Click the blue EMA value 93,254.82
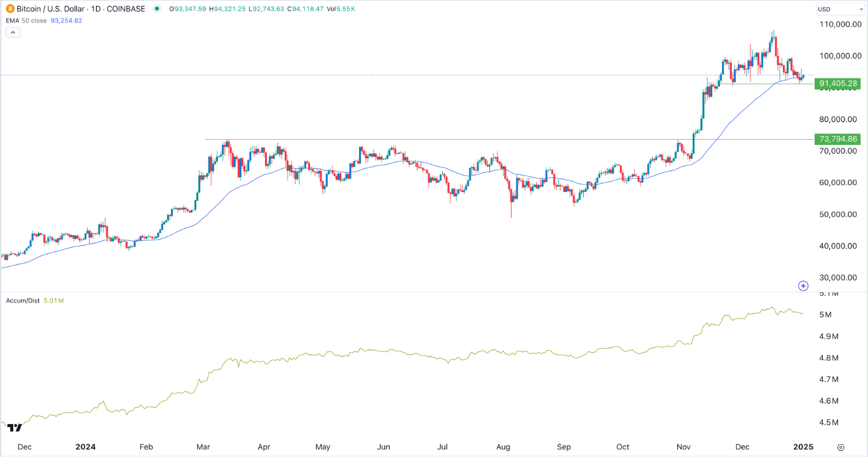Screen dimensions: 868x457 [x=65, y=20]
